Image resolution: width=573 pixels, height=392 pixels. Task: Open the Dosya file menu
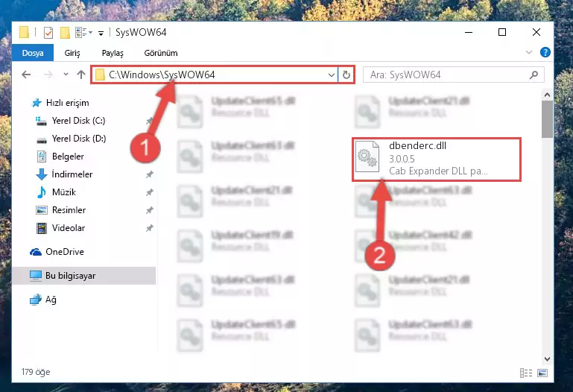[x=33, y=53]
